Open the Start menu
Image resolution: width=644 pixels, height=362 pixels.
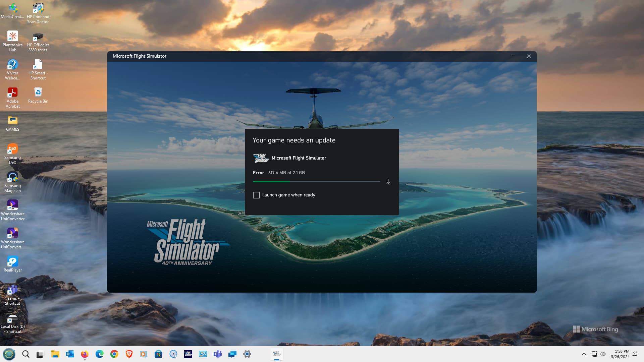pyautogui.click(x=9, y=354)
